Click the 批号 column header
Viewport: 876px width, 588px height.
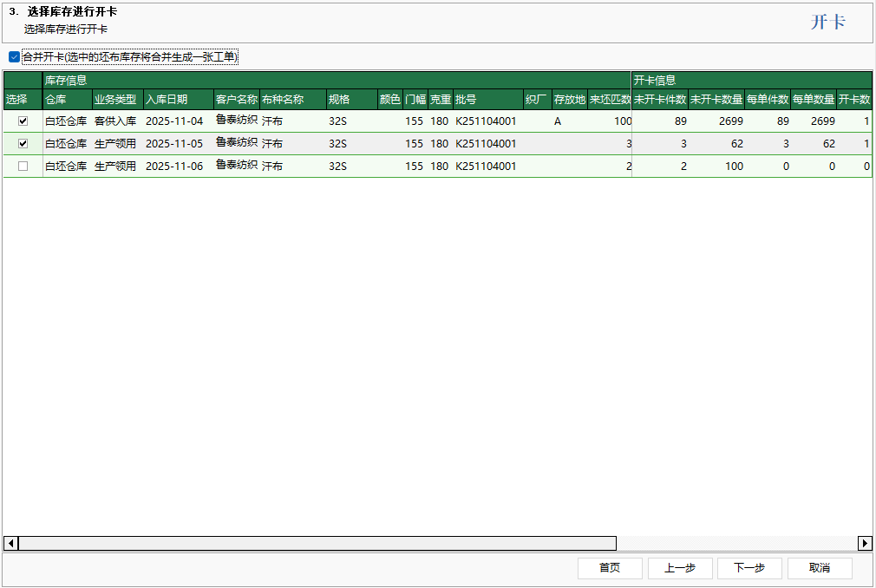pos(487,99)
